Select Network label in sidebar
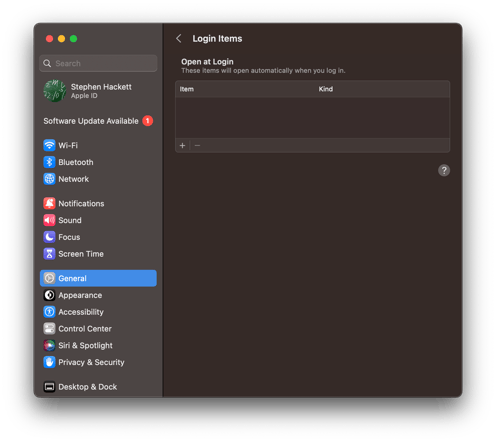496x442 pixels. (x=74, y=179)
